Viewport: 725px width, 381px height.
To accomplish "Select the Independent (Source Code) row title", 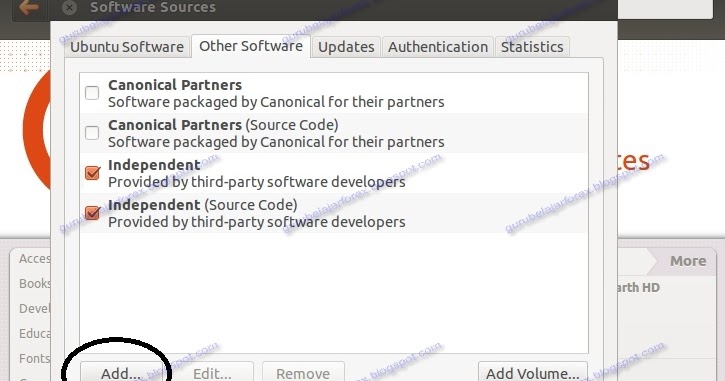I will click(203, 205).
